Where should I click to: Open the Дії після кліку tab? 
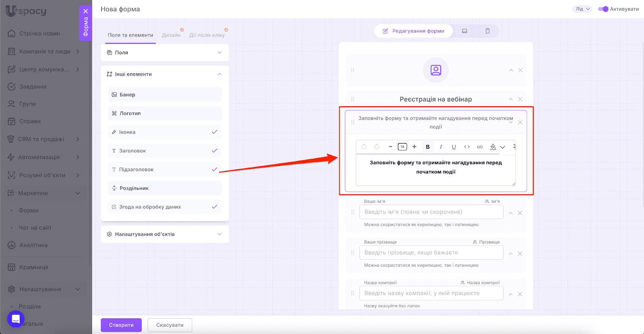(x=207, y=35)
